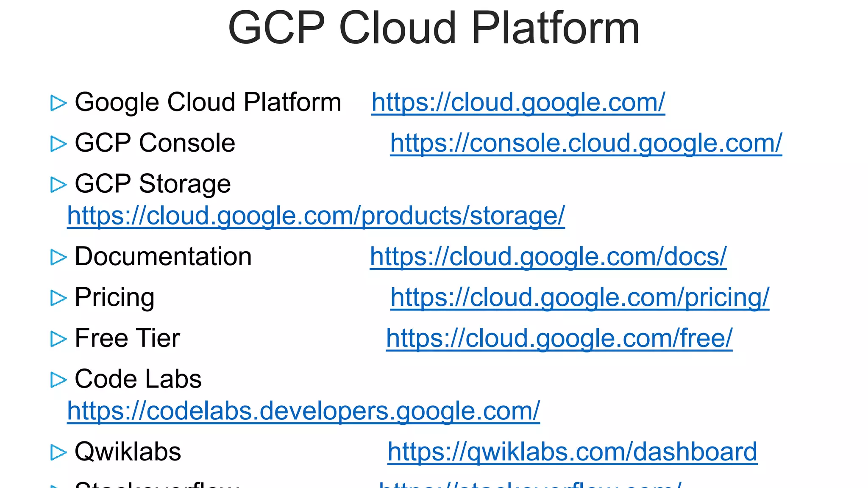The width and height of the screenshot is (868, 488).
Task: Click the bullet arrow beside Pricing
Action: 58,298
